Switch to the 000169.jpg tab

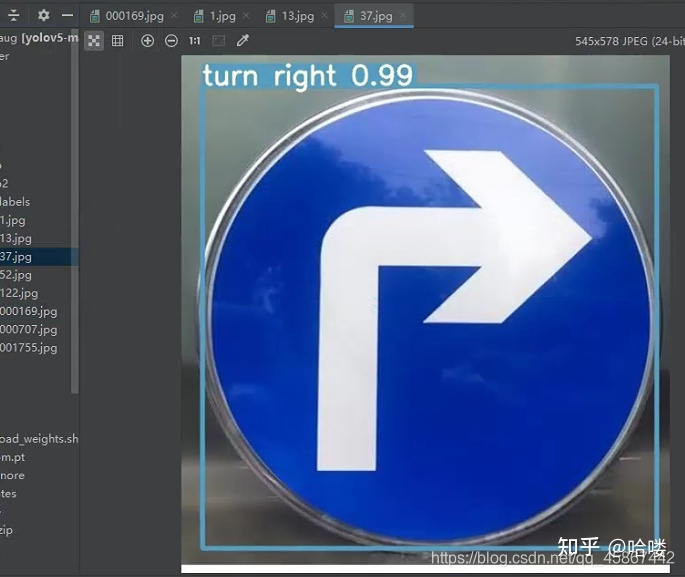(x=135, y=16)
